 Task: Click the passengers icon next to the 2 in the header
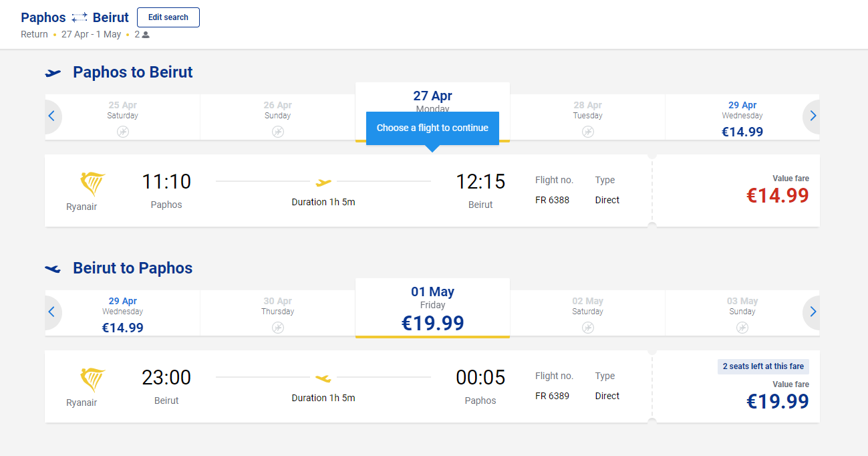click(x=146, y=35)
